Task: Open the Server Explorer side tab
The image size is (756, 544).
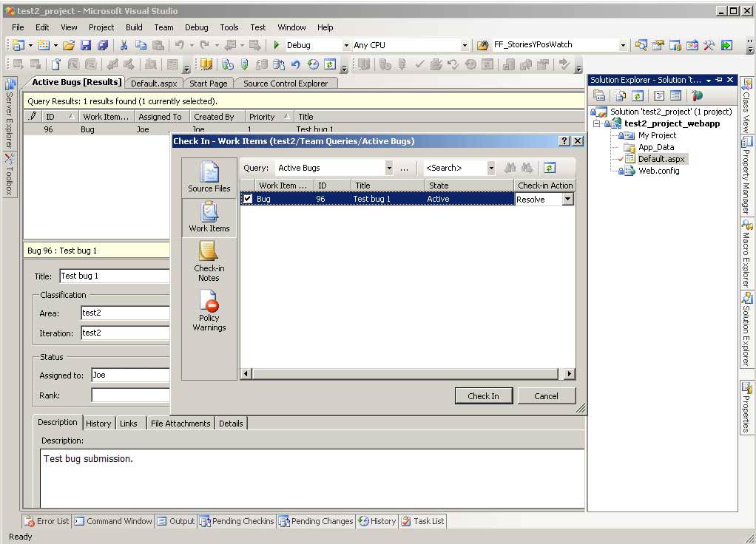Action: (9, 113)
